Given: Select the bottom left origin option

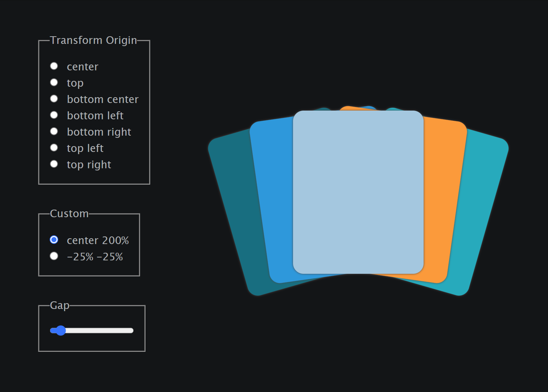Looking at the screenshot, I should point(54,115).
